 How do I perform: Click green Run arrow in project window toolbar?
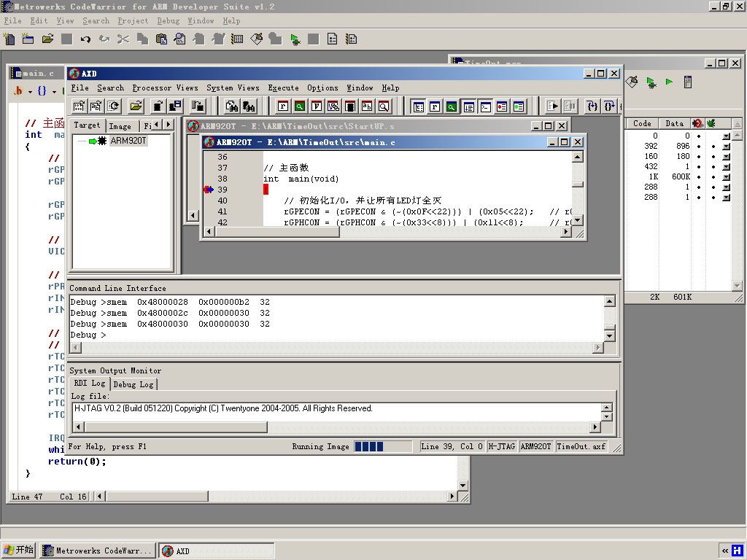[670, 82]
